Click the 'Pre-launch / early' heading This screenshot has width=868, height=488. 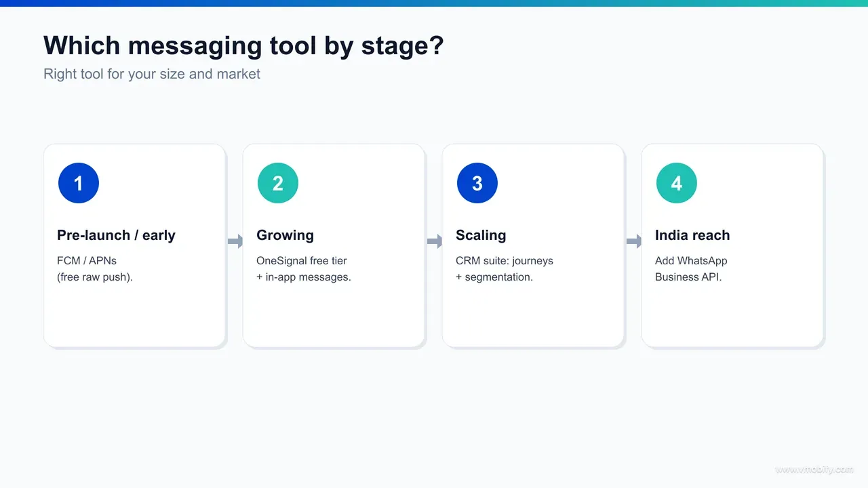[x=116, y=235]
